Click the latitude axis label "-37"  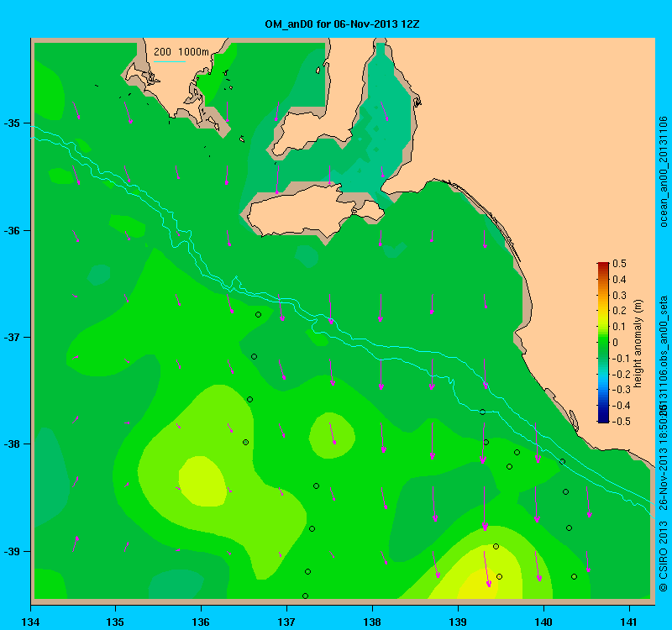pyautogui.click(x=12, y=338)
